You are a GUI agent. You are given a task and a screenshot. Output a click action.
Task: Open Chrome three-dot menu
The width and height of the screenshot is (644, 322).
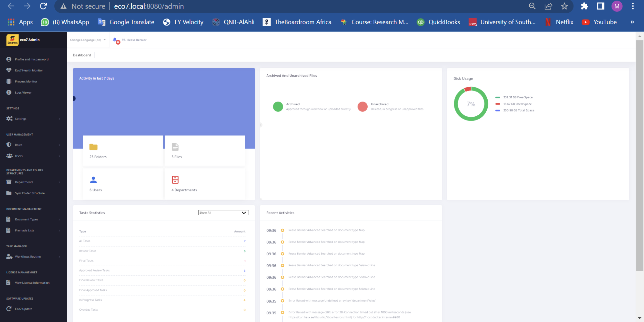coord(633,6)
